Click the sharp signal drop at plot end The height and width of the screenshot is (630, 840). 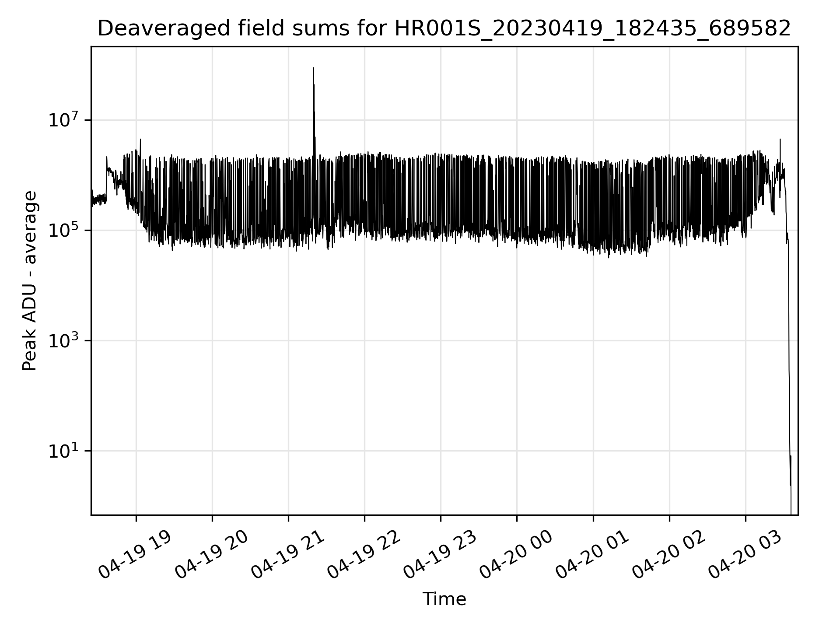[789, 350]
